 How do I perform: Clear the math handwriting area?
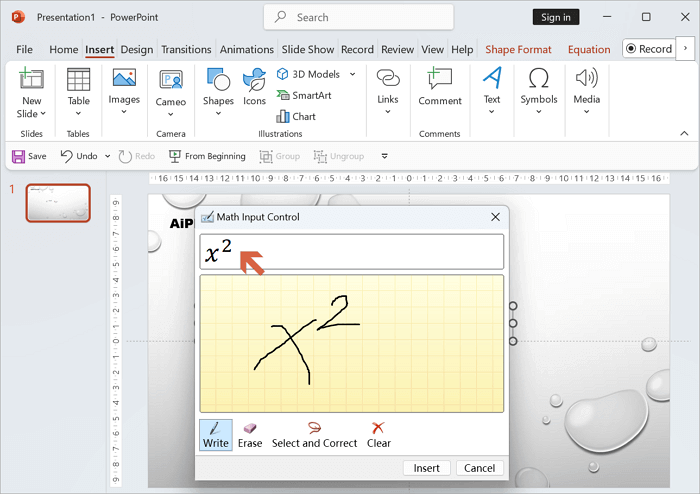378,434
